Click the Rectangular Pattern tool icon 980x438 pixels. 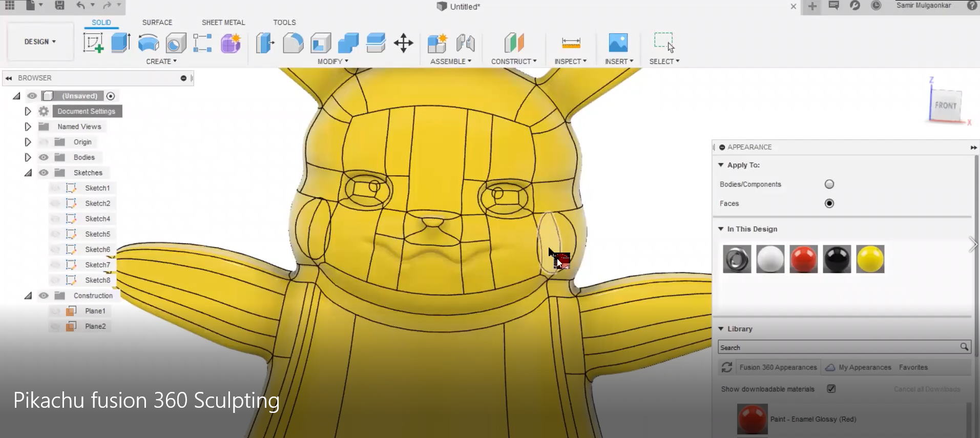coord(203,43)
